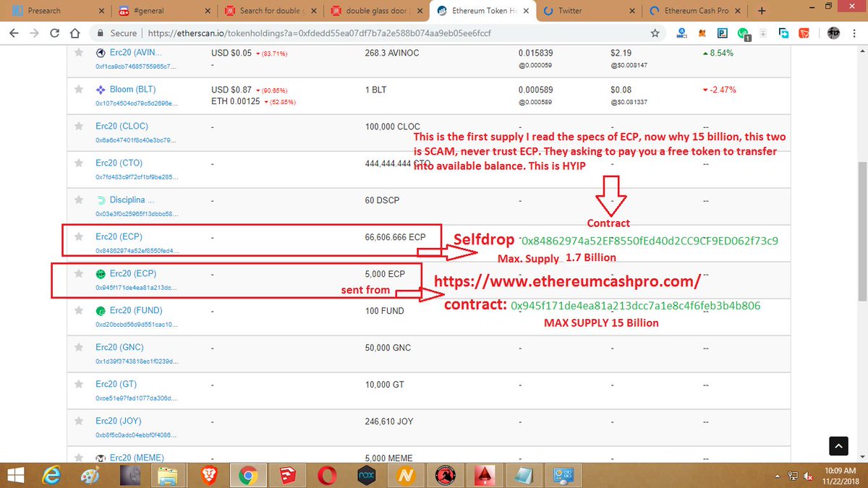This screenshot has width=868, height=488.
Task: Launch Internet Explorer from the taskbar
Action: 51,476
